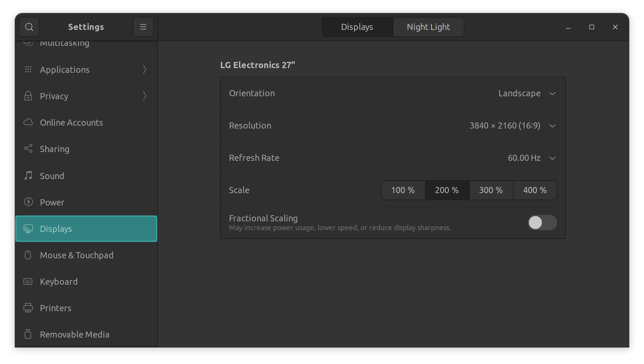
Task: Set display scale to 100 %
Action: [x=403, y=190]
